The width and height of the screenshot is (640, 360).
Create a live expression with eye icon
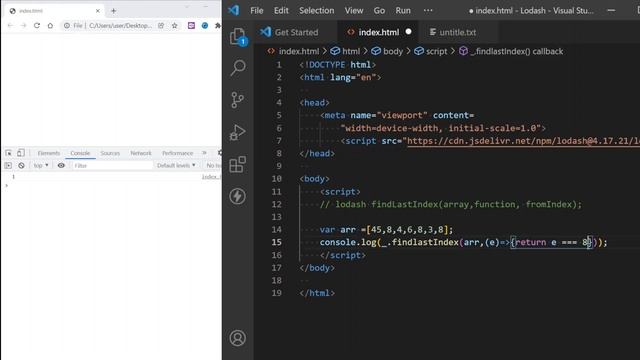point(61,165)
